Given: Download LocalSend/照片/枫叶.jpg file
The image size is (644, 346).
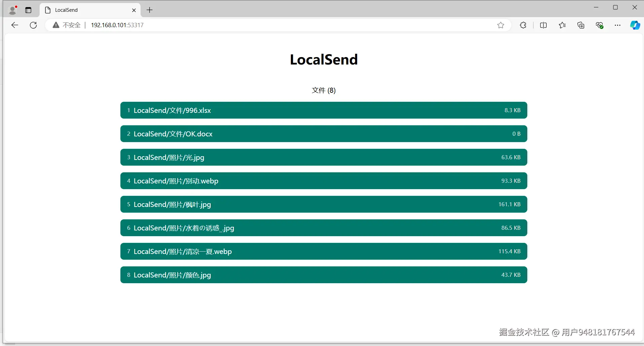Looking at the screenshot, I should pos(324,204).
